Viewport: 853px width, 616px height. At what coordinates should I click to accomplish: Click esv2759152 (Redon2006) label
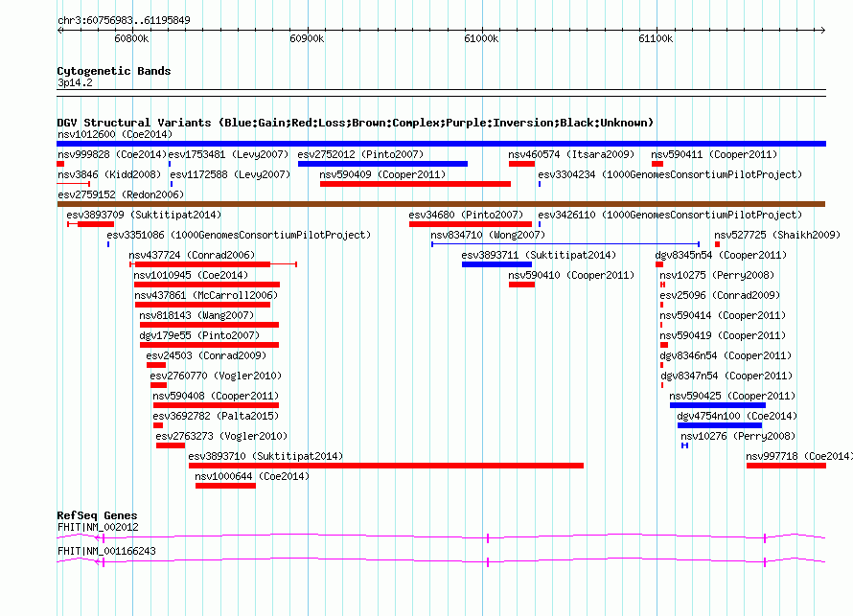(x=121, y=194)
